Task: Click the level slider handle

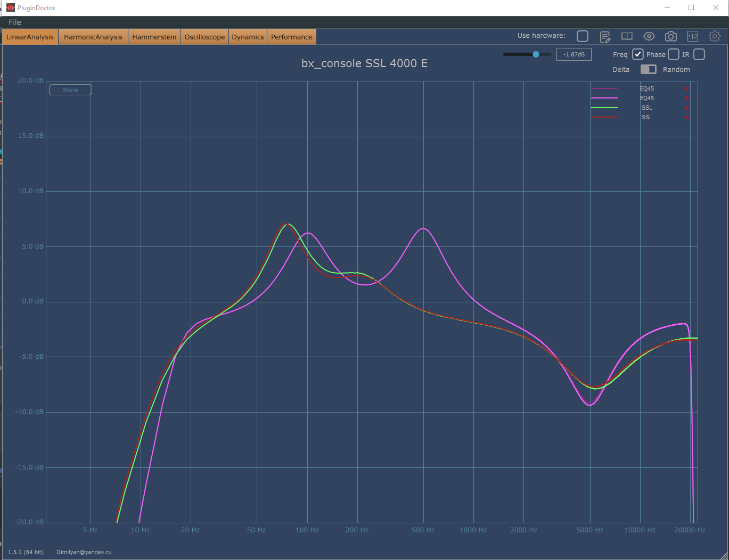Action: [x=536, y=54]
